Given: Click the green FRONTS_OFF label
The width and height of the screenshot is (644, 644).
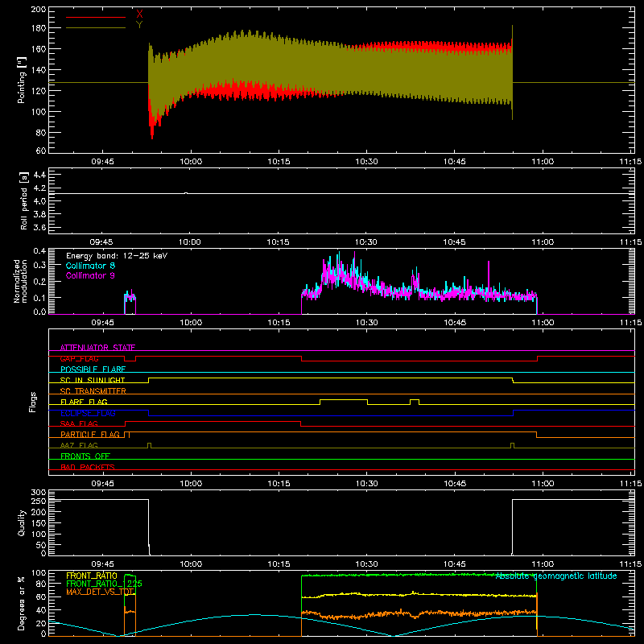Looking at the screenshot, I should coord(85,456).
